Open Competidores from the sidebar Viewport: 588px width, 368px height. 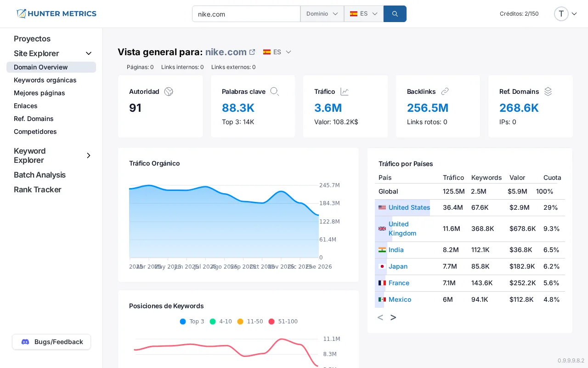point(35,132)
